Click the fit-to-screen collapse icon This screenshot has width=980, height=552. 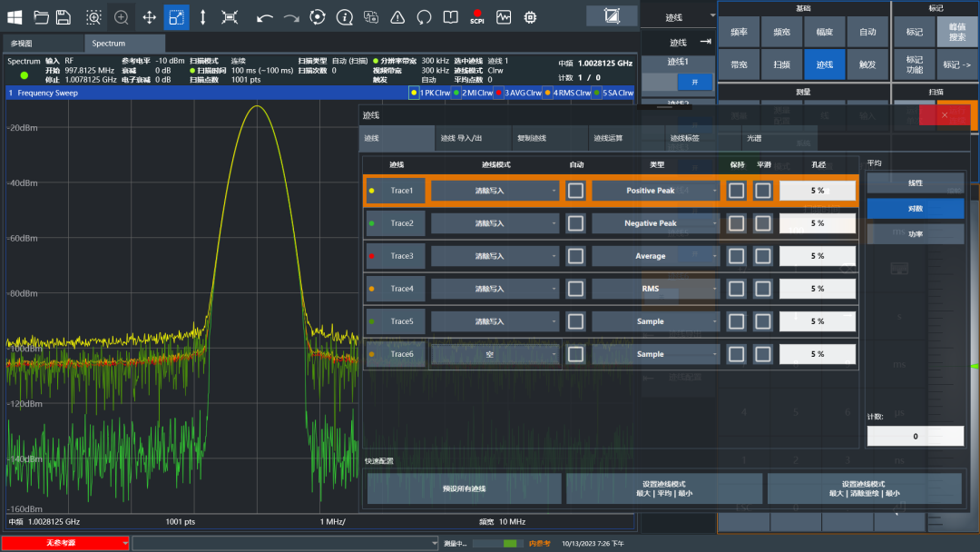coord(230,17)
